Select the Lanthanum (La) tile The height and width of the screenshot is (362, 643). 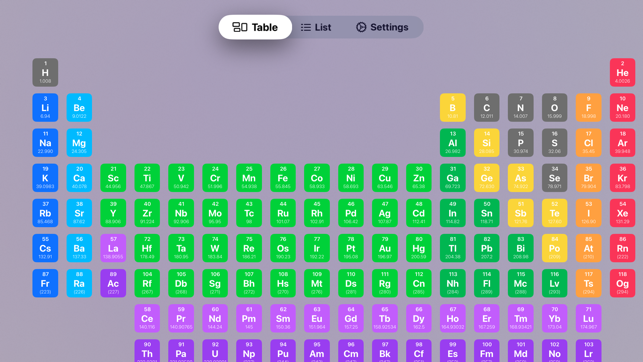113,248
